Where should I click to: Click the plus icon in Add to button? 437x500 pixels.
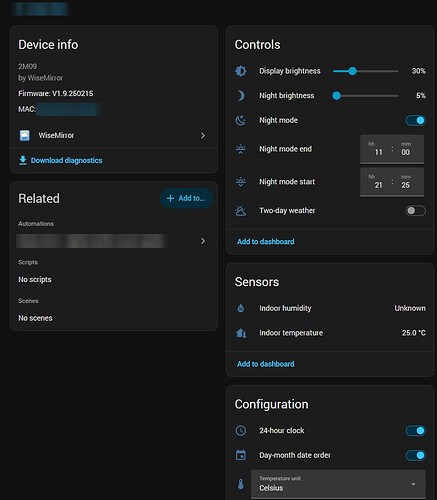coord(170,198)
